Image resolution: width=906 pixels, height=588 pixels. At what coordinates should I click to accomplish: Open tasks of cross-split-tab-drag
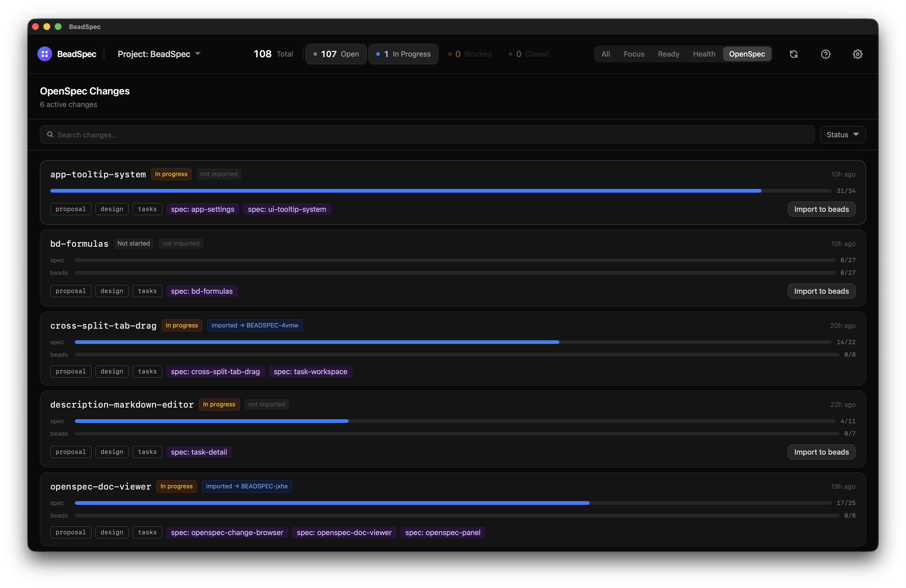click(x=147, y=371)
